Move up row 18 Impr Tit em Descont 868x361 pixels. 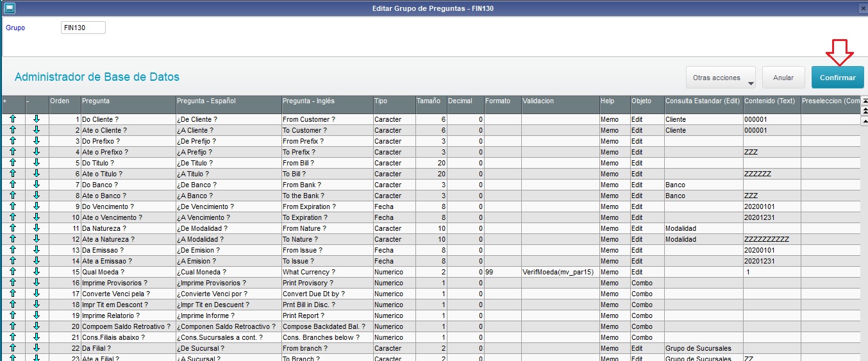(12, 305)
